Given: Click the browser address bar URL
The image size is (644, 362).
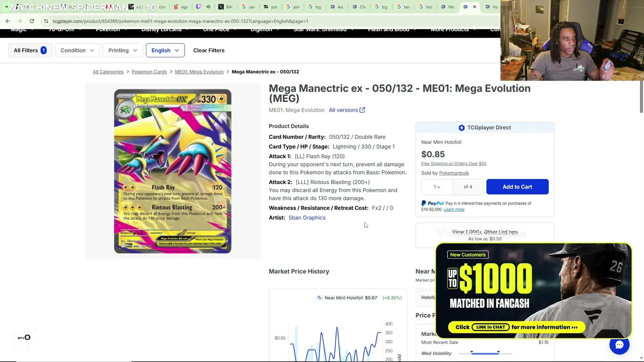Looking at the screenshot, I should click(180, 21).
